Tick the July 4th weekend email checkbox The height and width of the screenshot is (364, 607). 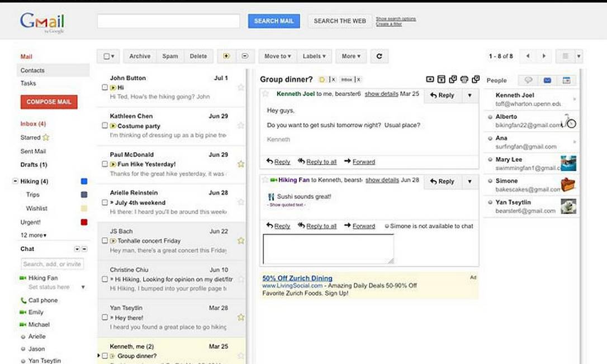[x=105, y=203]
